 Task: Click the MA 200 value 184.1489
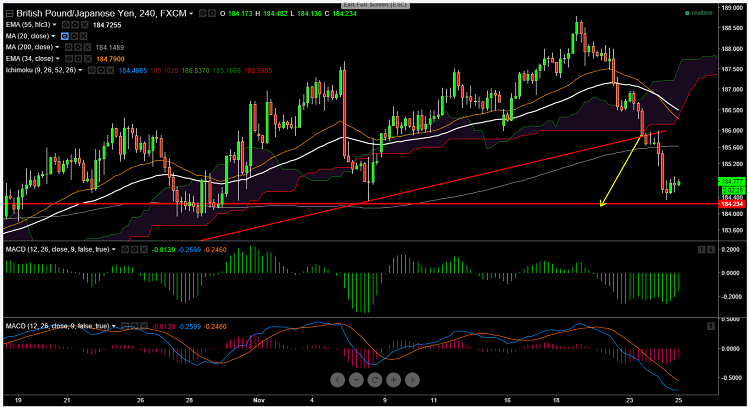point(110,47)
